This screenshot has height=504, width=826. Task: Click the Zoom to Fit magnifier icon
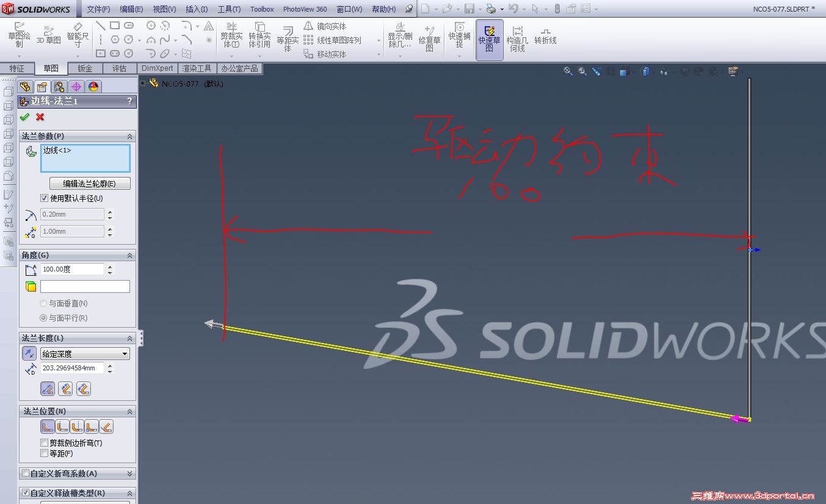tap(568, 71)
